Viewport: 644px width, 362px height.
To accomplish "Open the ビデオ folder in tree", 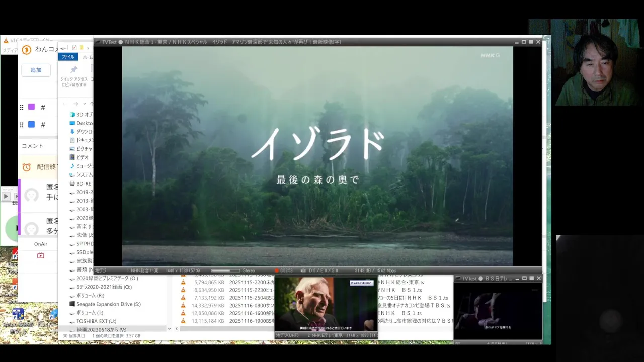I will (79, 157).
